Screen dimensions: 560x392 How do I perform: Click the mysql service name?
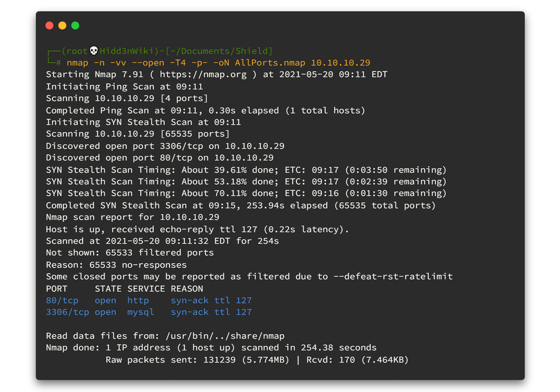[x=141, y=312]
